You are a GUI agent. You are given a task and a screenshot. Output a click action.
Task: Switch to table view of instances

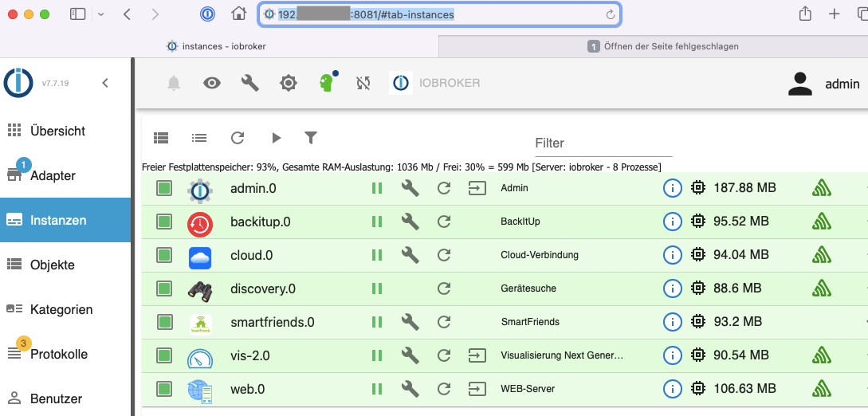[x=161, y=138]
